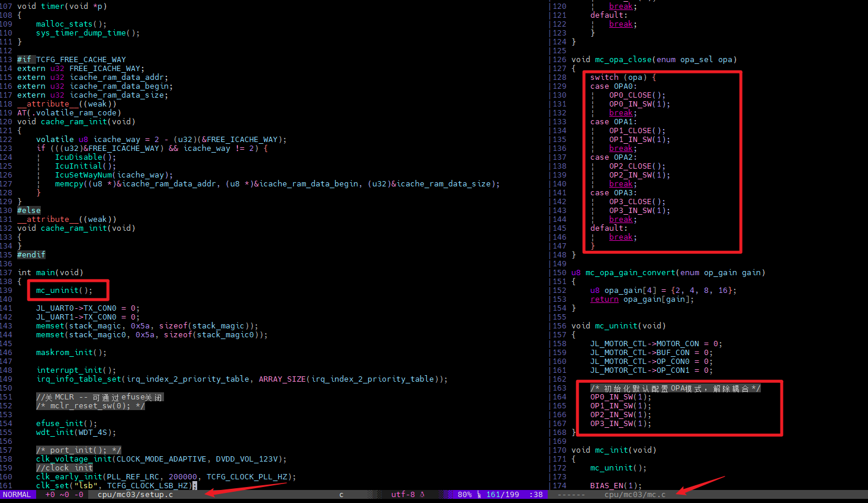
Task: Click the +0 ~0 -0 git change counter
Action: pos(65,495)
